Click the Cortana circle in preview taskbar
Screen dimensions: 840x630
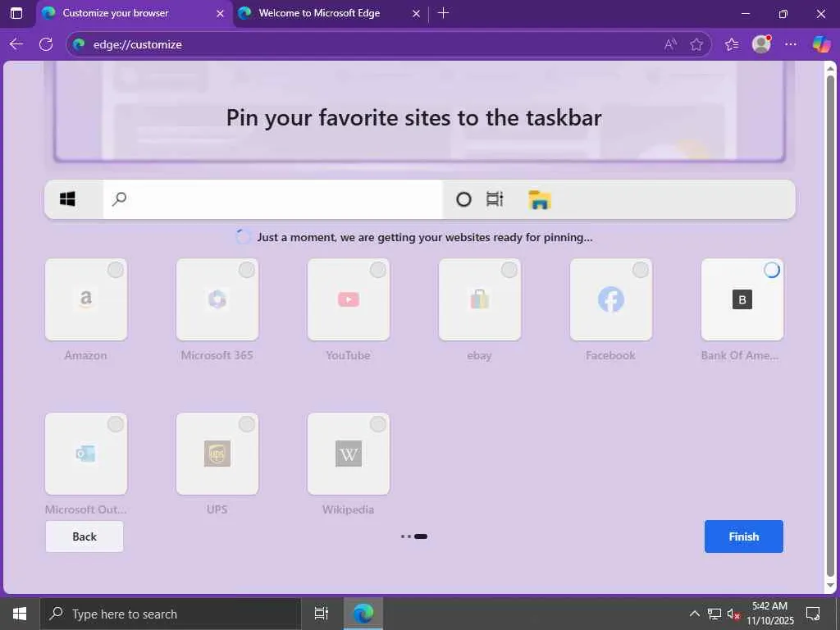pyautogui.click(x=463, y=199)
